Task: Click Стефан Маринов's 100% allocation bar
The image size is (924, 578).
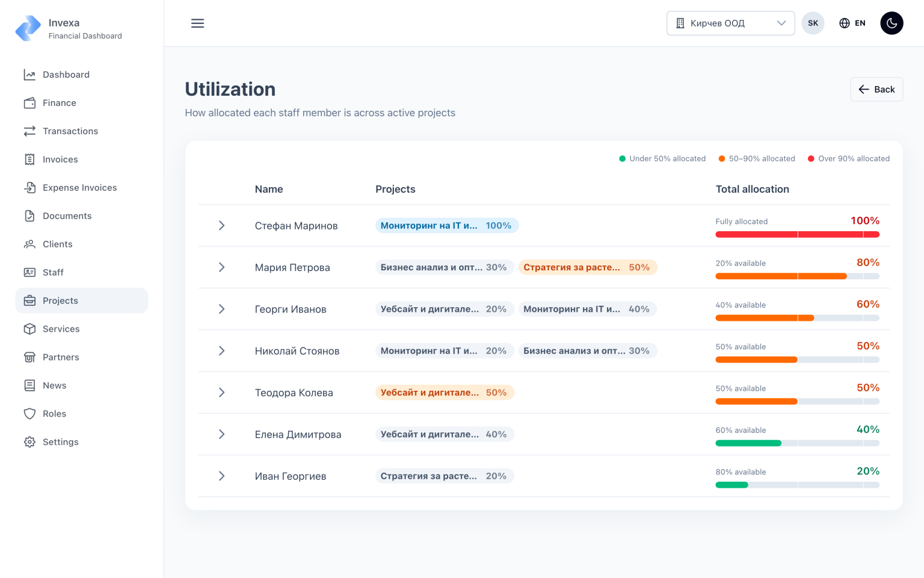Action: [797, 235]
